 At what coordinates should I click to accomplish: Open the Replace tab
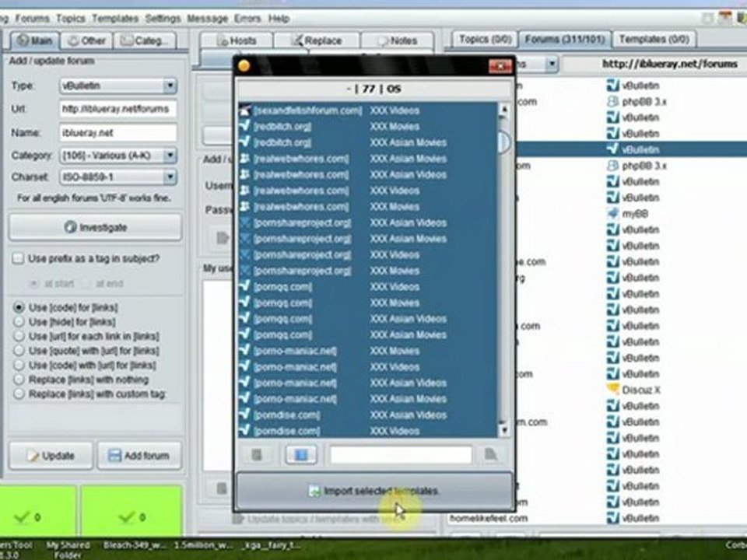pyautogui.click(x=317, y=40)
